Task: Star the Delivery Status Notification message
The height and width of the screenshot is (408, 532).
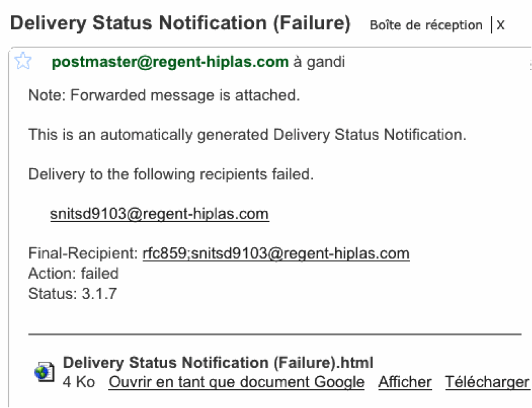Action: 23,62
